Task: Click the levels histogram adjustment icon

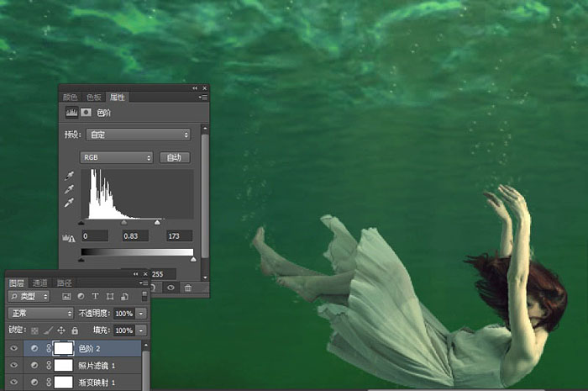Action: [71, 112]
